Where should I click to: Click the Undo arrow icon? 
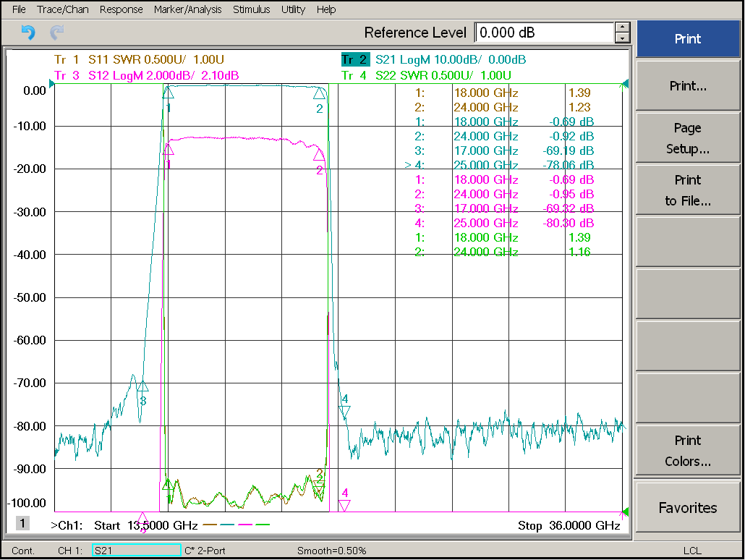(x=28, y=33)
